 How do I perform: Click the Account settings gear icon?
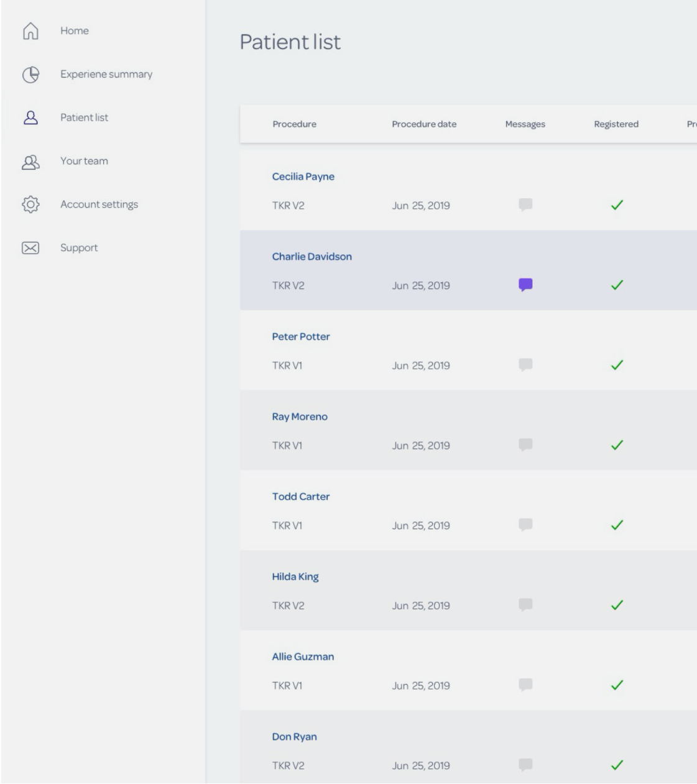tap(30, 205)
